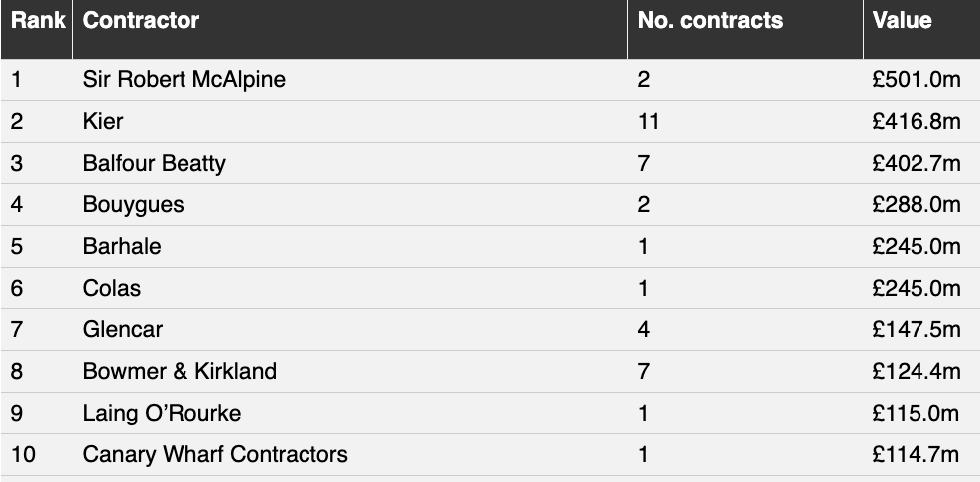980x482 pixels.
Task: Click Balfour Beatty in the table
Action: coord(155,163)
